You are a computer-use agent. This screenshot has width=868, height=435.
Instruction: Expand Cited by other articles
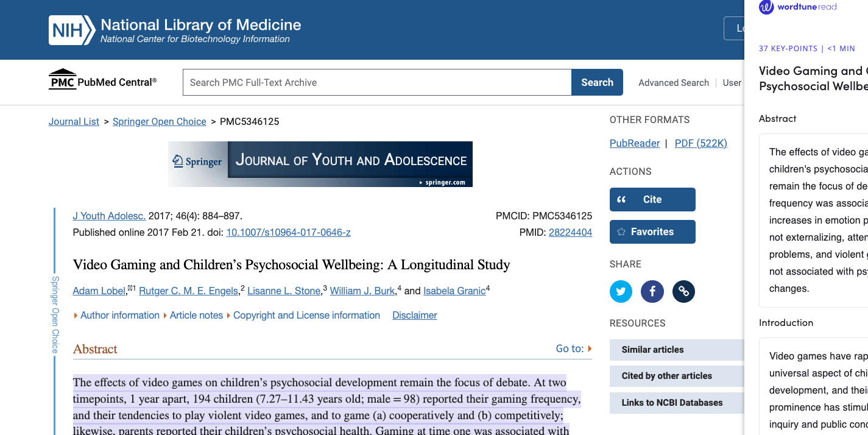pyautogui.click(x=677, y=376)
